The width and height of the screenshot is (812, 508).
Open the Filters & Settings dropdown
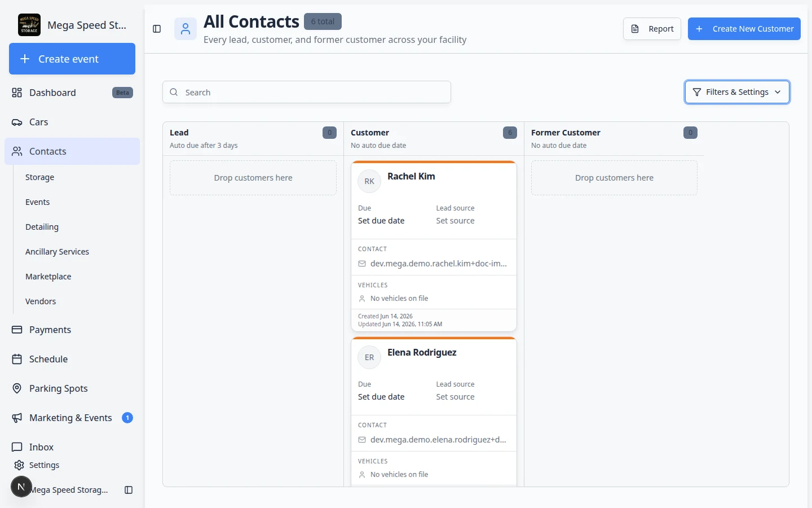click(737, 92)
